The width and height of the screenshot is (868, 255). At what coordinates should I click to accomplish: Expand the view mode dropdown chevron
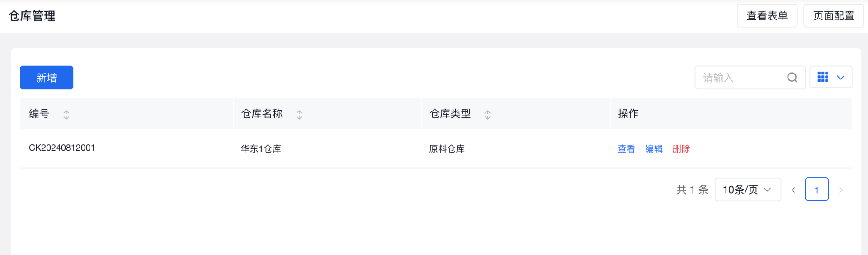point(840,78)
